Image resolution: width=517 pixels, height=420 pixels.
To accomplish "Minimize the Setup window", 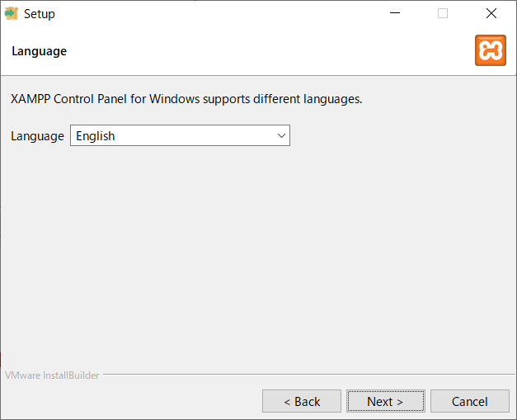I will pyautogui.click(x=395, y=13).
